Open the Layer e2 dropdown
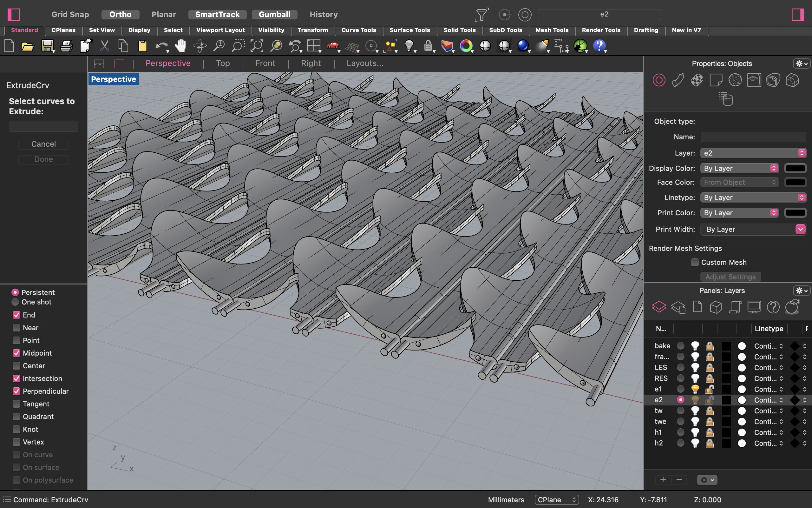 753,153
